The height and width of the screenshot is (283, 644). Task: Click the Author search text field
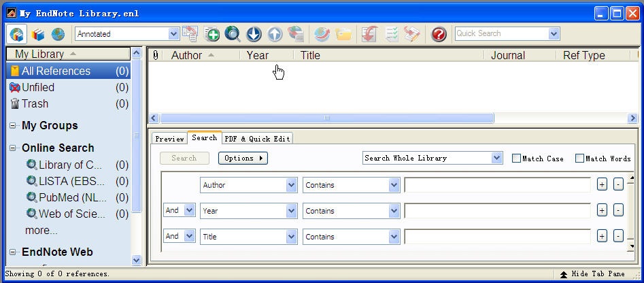(x=497, y=185)
